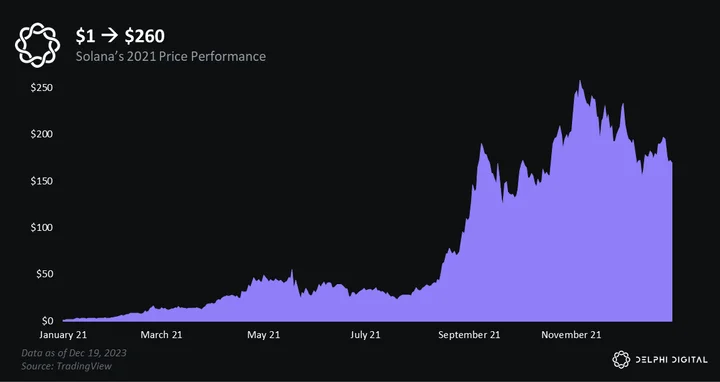Viewport: 720px width, 382px height.
Task: Click the Source: TradingView footnote
Action: (67, 366)
